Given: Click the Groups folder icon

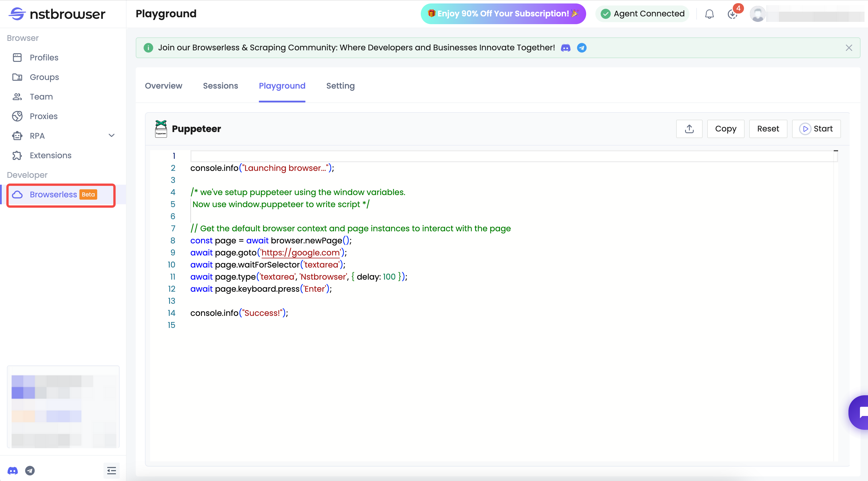Looking at the screenshot, I should [17, 77].
